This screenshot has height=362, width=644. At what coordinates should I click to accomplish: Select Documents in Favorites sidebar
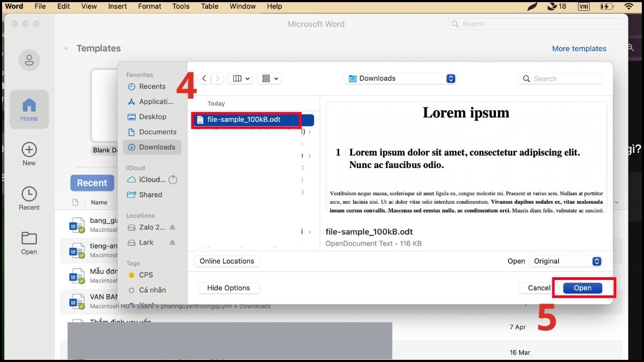(x=152, y=131)
